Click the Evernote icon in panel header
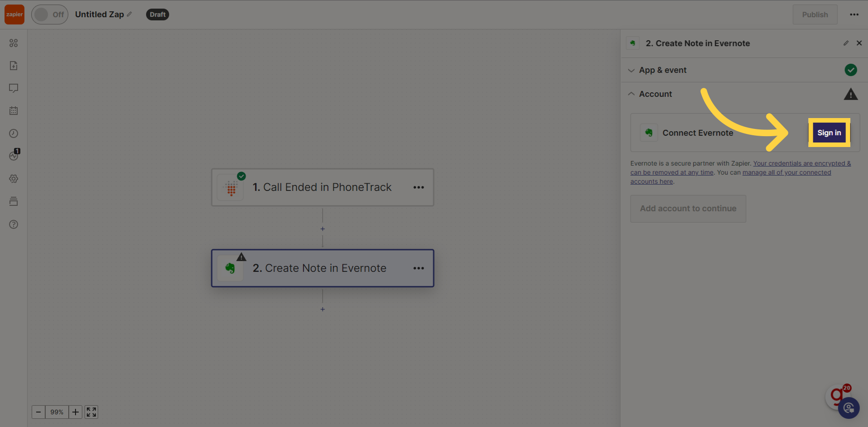 tap(633, 43)
